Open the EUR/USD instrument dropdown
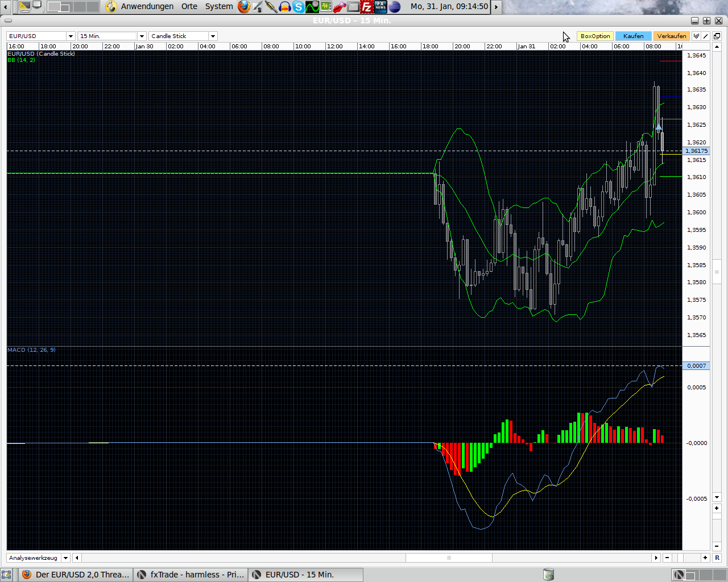The height and width of the screenshot is (582, 728). click(x=71, y=36)
